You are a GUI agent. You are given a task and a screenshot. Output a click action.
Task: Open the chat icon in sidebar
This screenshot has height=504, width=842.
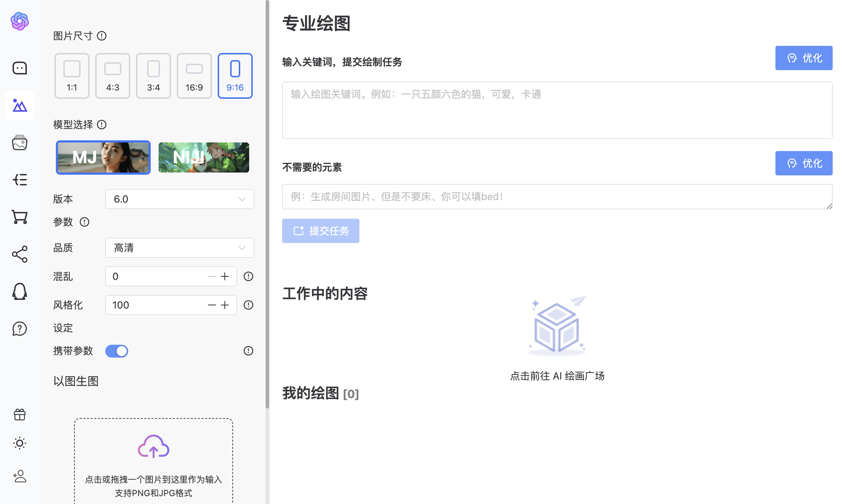20,68
